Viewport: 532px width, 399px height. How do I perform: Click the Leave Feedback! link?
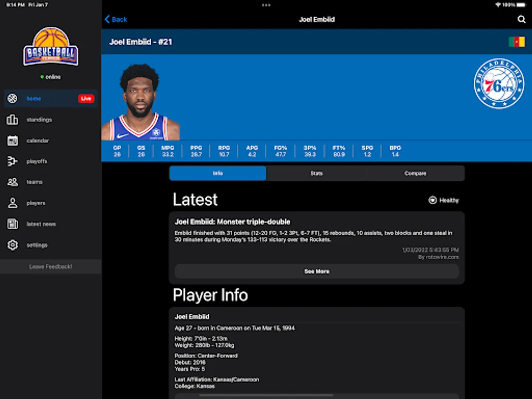pyautogui.click(x=50, y=266)
